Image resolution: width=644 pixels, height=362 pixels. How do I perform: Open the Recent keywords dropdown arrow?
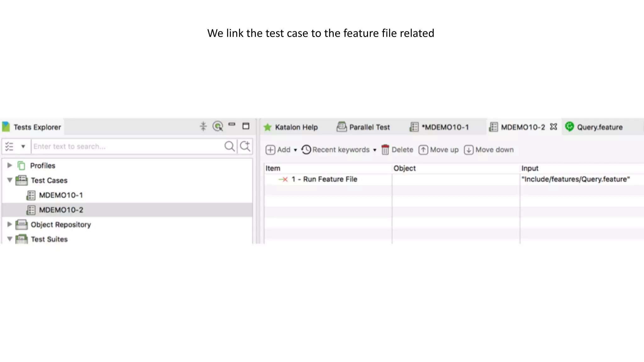tap(375, 150)
